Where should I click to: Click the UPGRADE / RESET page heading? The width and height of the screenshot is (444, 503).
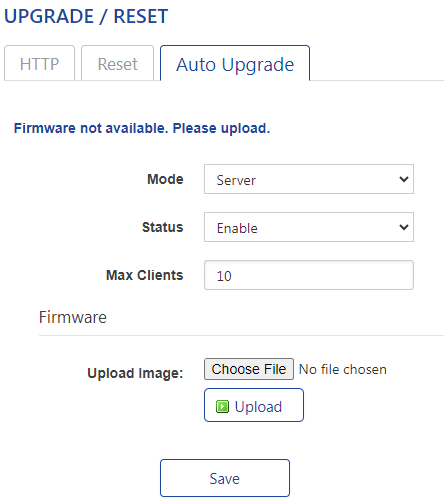click(x=86, y=16)
